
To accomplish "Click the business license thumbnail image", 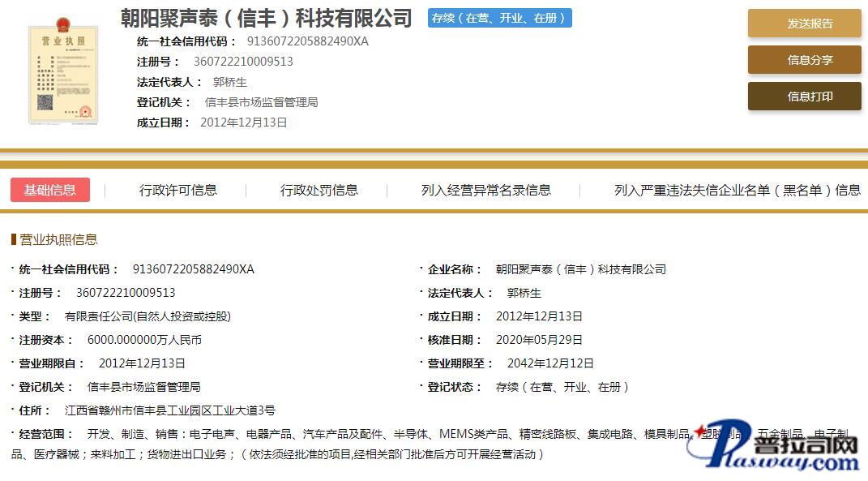I will pos(62,71).
